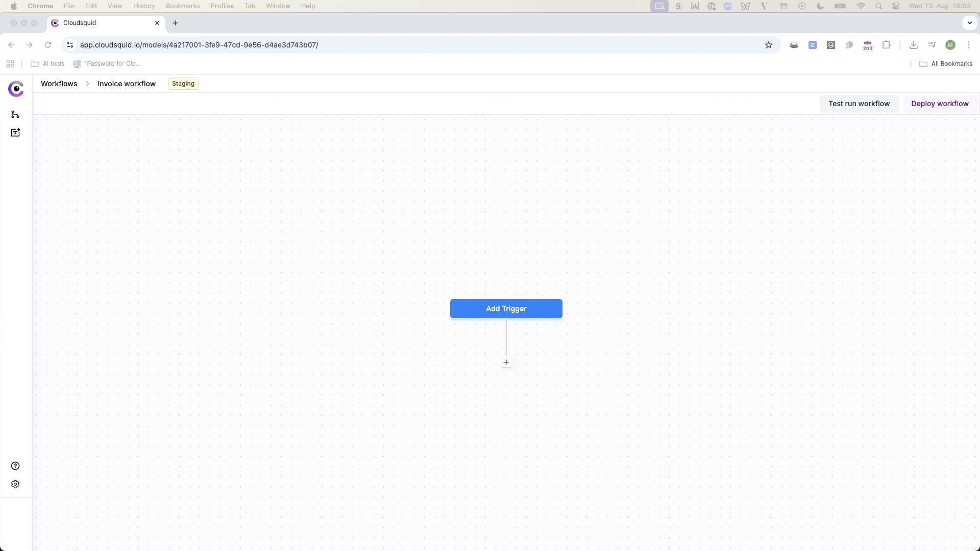Image resolution: width=980 pixels, height=551 pixels.
Task: Open the Bookmarks menu in menu bar
Action: (x=183, y=6)
